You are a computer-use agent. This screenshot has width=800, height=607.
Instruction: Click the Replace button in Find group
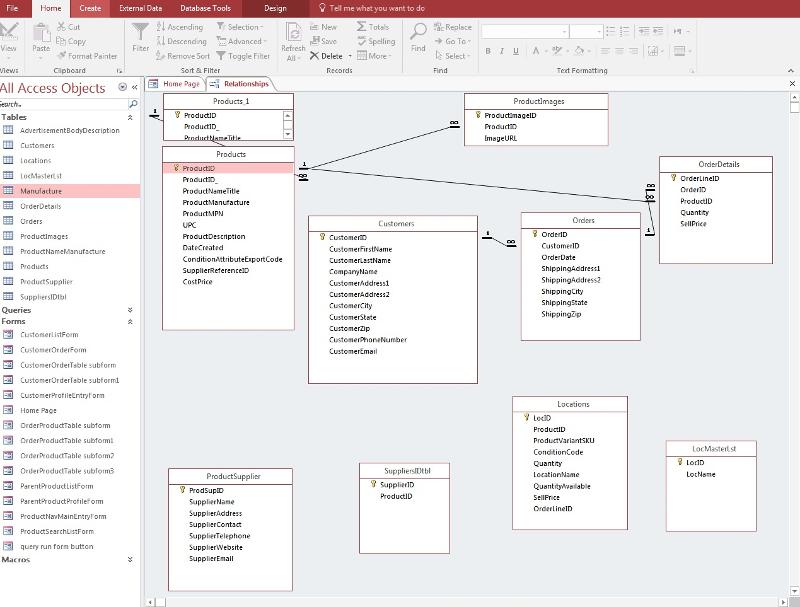click(453, 27)
